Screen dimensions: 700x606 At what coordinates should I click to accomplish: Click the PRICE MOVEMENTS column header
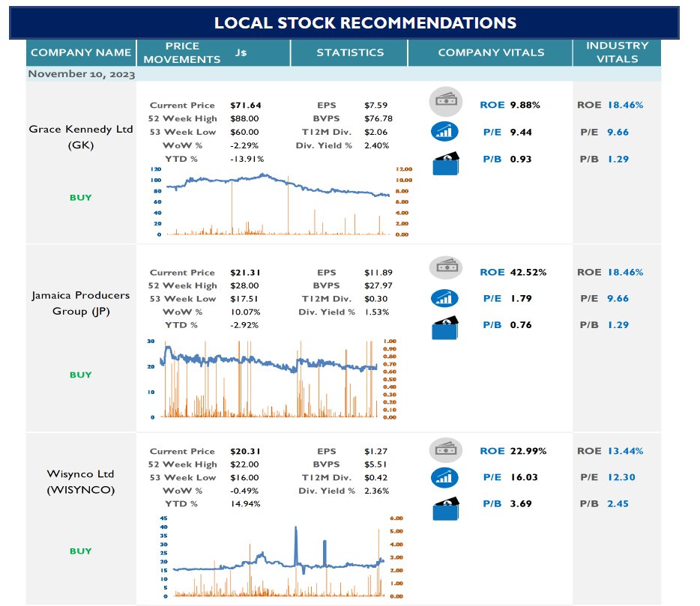click(181, 52)
